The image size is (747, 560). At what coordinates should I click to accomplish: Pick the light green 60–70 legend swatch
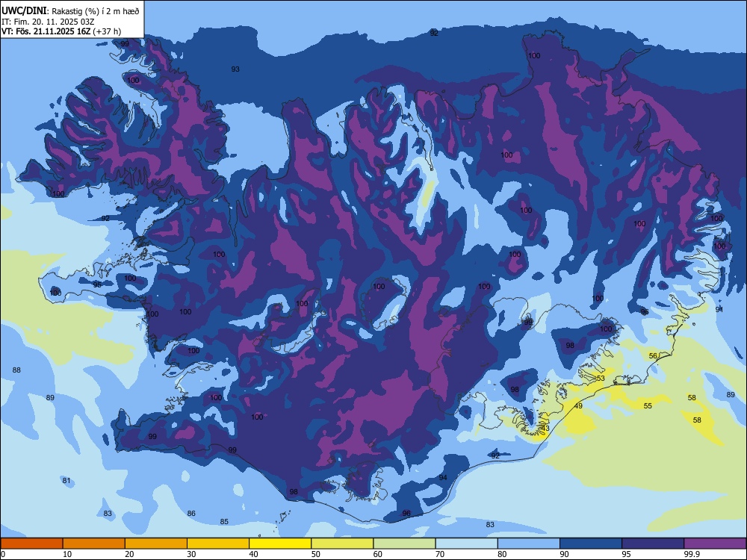404,544
